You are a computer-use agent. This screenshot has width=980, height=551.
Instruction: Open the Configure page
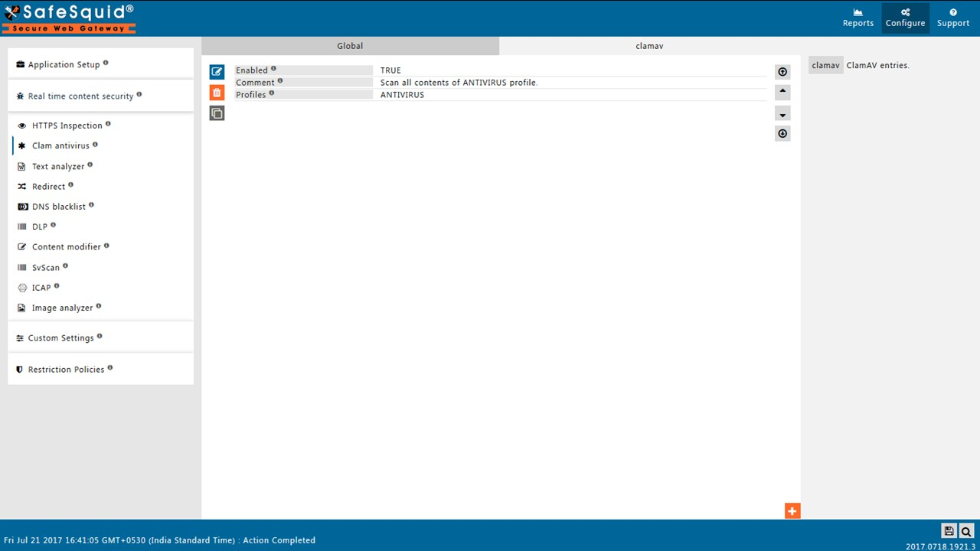[905, 18]
